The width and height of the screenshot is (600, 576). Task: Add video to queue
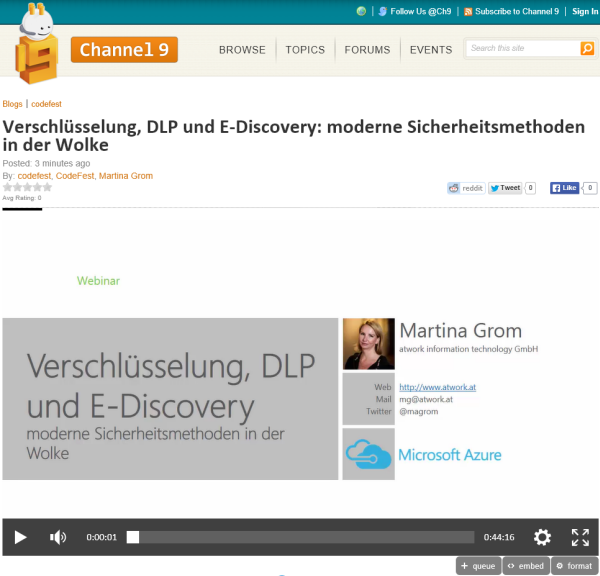(x=478, y=566)
